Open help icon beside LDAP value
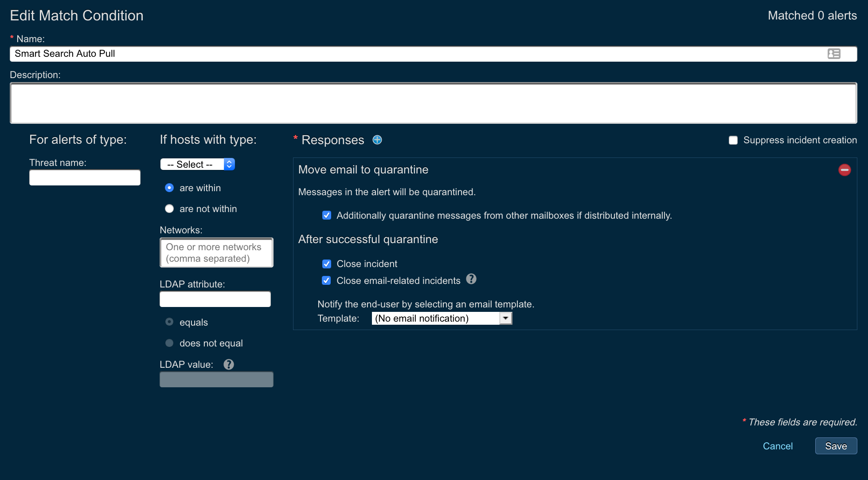This screenshot has height=480, width=868. [229, 365]
